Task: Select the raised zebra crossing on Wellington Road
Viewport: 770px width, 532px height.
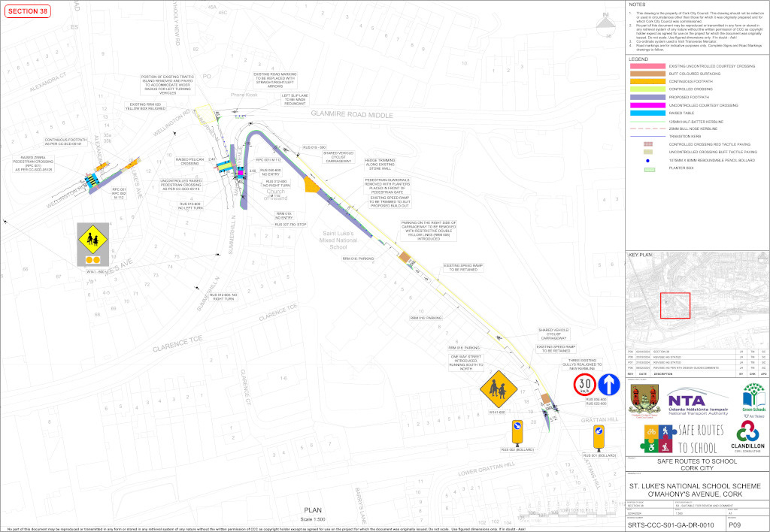Action: pos(92,180)
